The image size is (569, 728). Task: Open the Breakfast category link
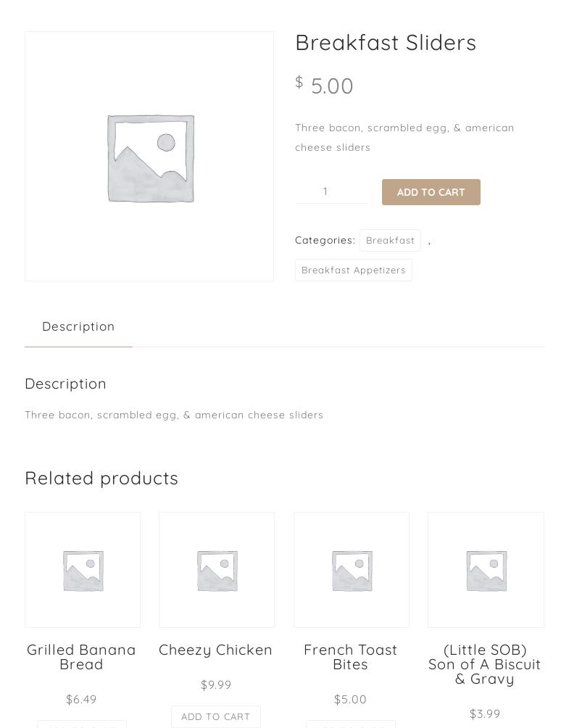point(390,240)
